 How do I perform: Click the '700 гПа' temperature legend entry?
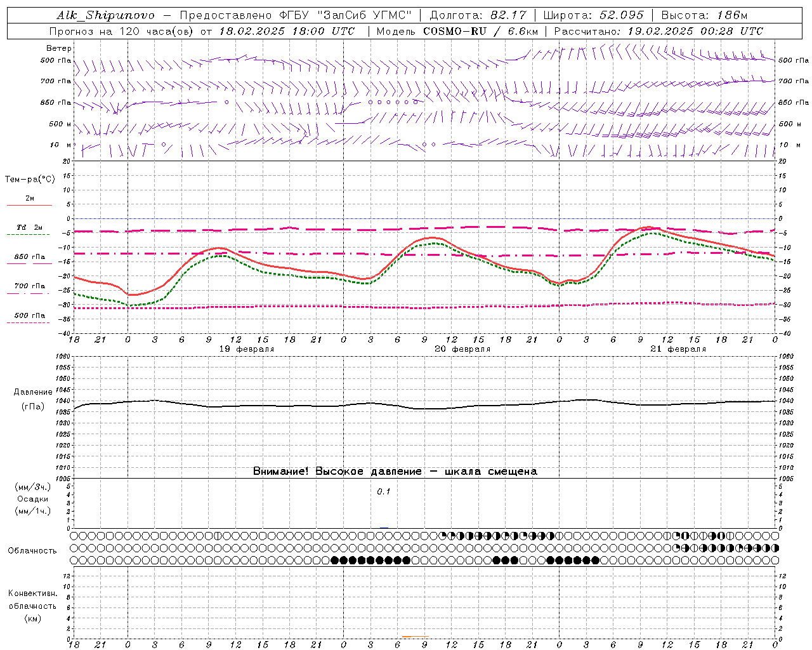click(x=30, y=286)
